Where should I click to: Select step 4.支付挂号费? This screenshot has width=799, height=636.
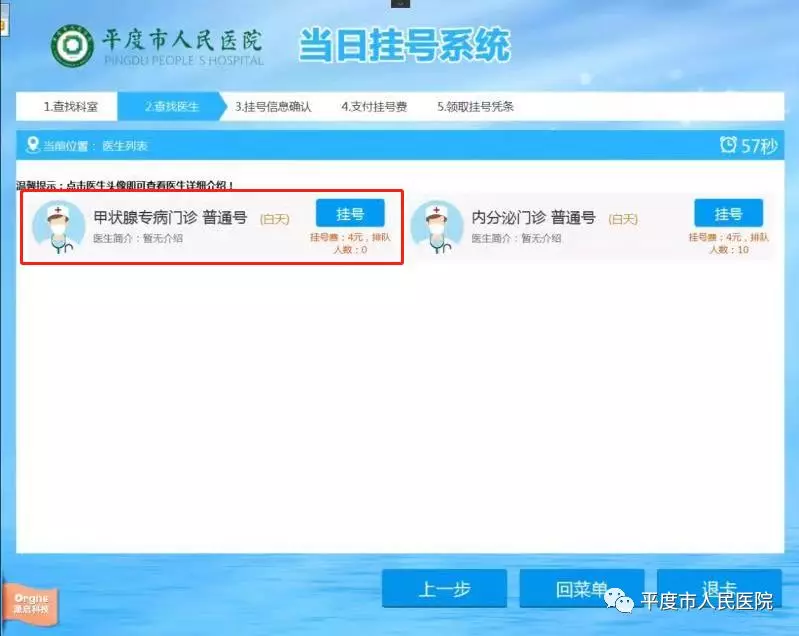[374, 106]
